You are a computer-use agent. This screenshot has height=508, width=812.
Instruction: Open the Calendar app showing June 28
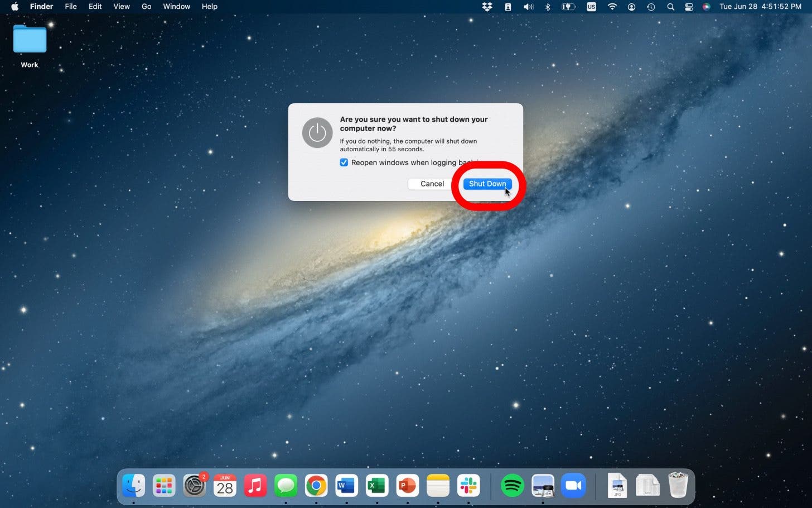(225, 485)
